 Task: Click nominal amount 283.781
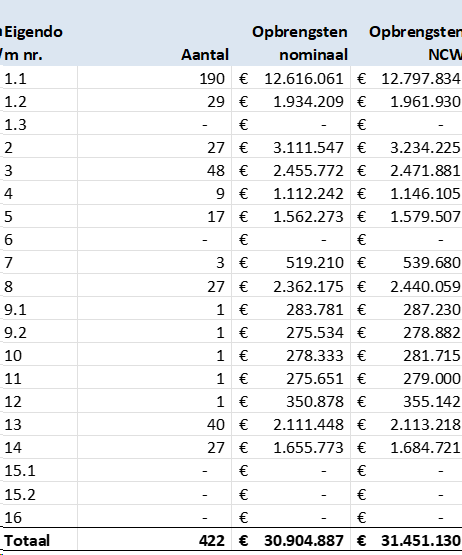click(x=315, y=310)
